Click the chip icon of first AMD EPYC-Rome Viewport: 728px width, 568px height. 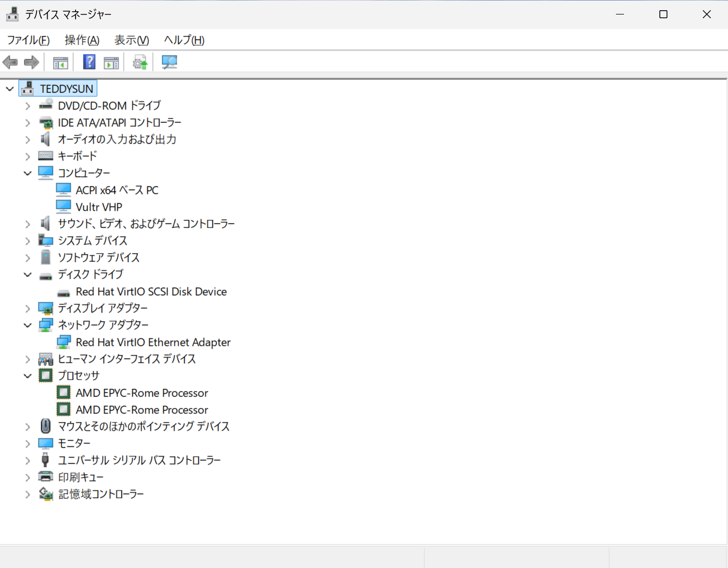[x=63, y=393]
